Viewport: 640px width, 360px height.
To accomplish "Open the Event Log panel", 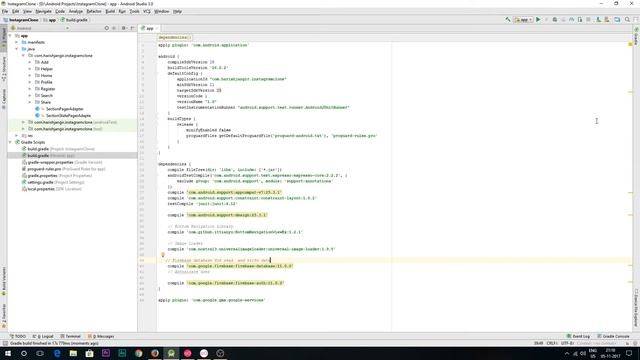I will 578,336.
